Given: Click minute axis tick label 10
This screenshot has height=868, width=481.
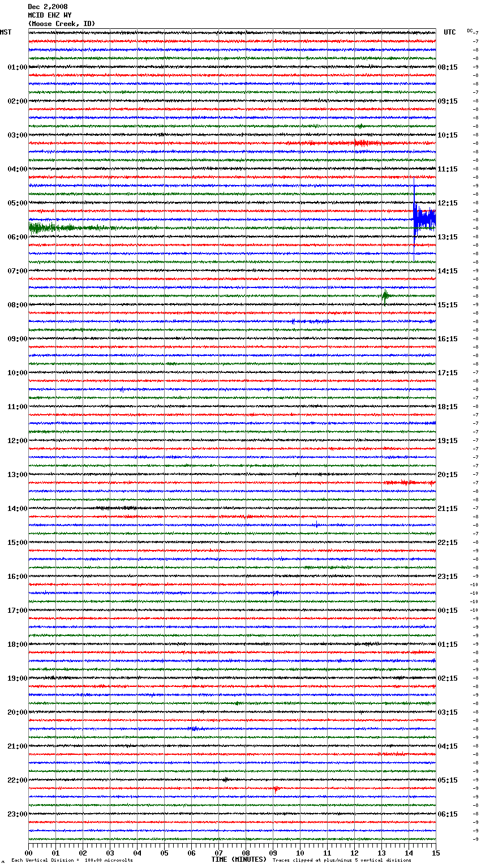Looking at the screenshot, I should (x=300, y=853).
